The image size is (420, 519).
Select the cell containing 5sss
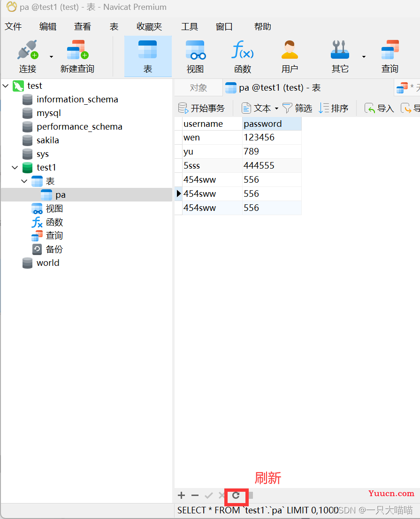212,165
